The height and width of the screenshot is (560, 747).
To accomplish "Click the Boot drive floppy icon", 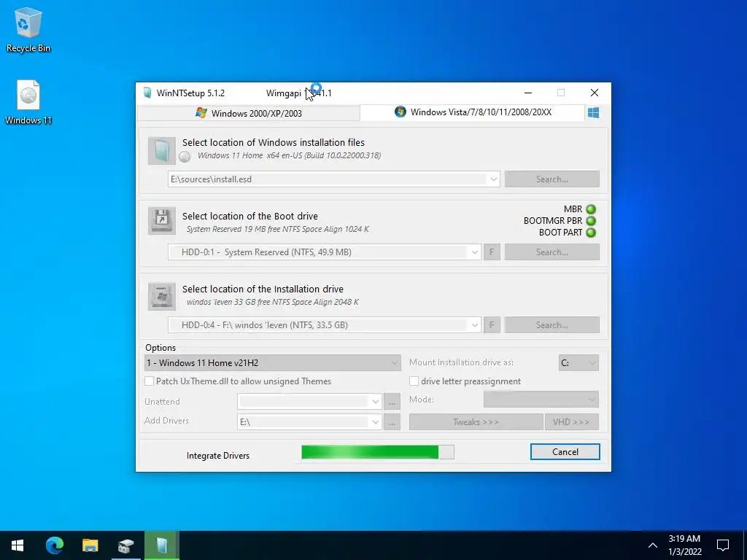I will [161, 220].
